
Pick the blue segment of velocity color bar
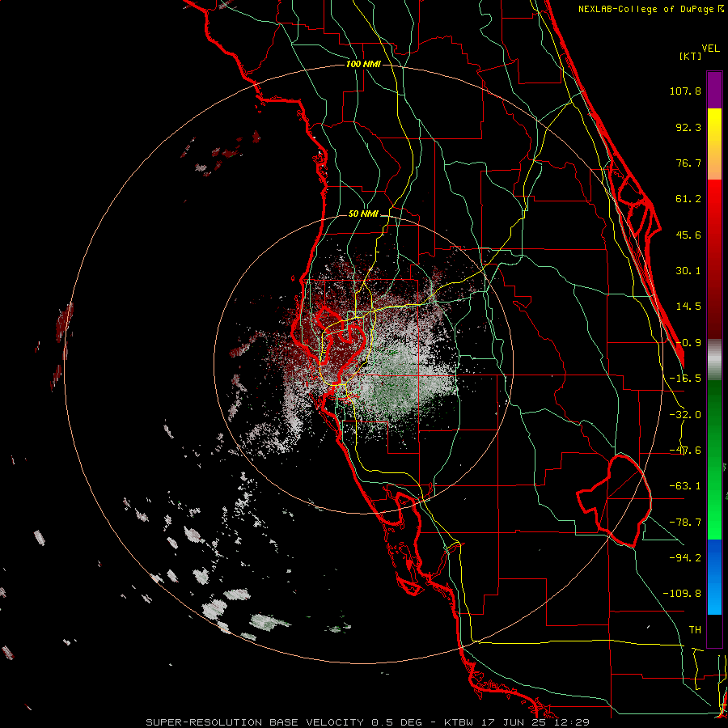point(714,577)
